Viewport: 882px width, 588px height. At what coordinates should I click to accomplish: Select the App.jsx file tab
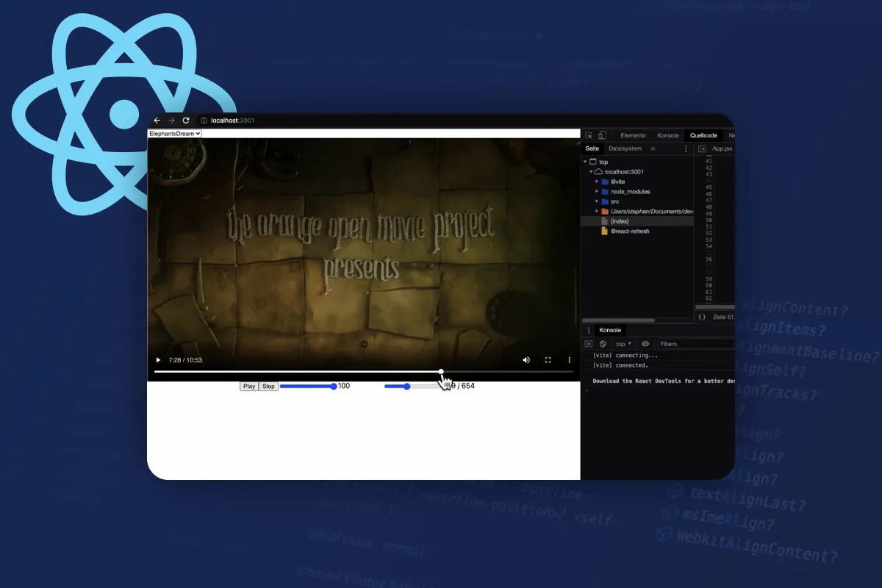(x=723, y=148)
